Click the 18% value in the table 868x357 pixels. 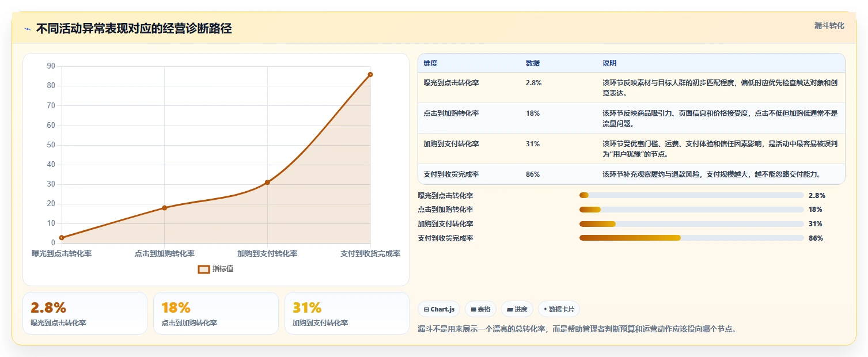(533, 113)
